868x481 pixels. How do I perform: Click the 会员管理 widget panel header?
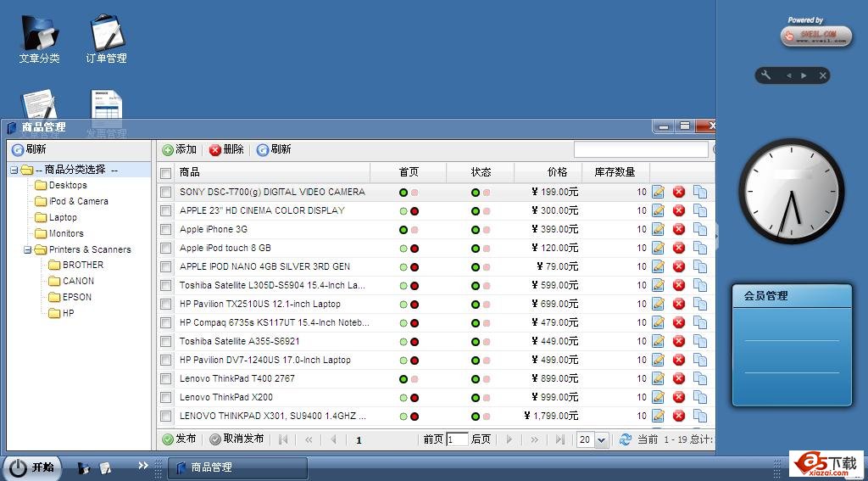pyautogui.click(x=792, y=296)
